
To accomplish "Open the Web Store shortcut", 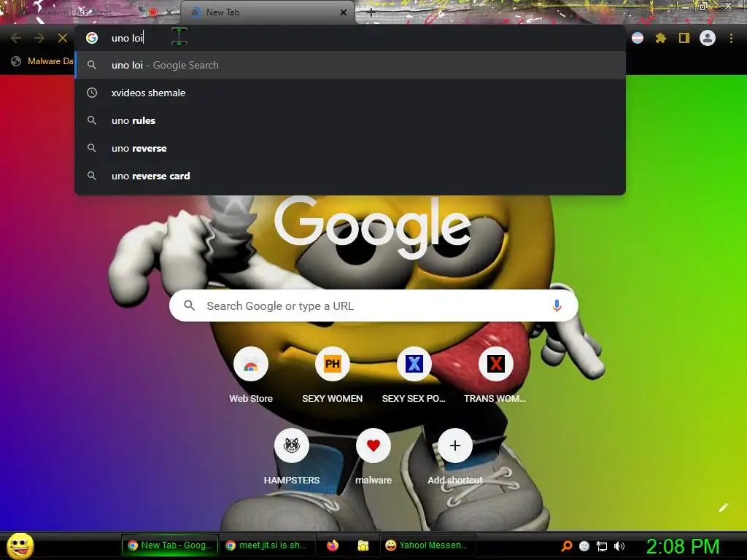I will [251, 375].
